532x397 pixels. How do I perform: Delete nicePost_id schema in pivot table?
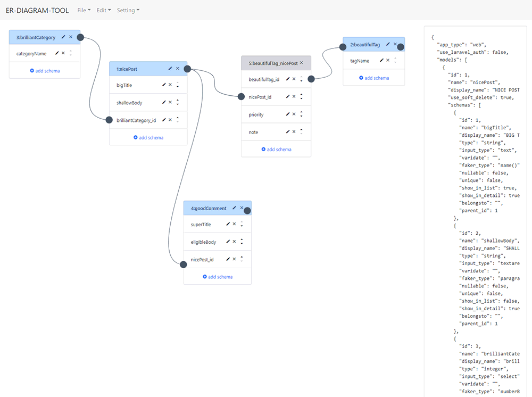click(x=294, y=96)
